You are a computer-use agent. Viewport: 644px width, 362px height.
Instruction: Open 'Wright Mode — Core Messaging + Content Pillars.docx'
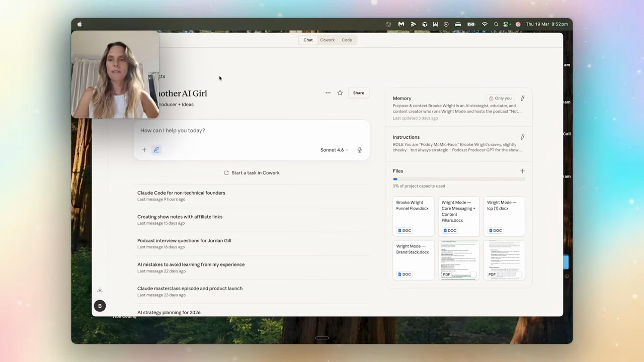(459, 217)
